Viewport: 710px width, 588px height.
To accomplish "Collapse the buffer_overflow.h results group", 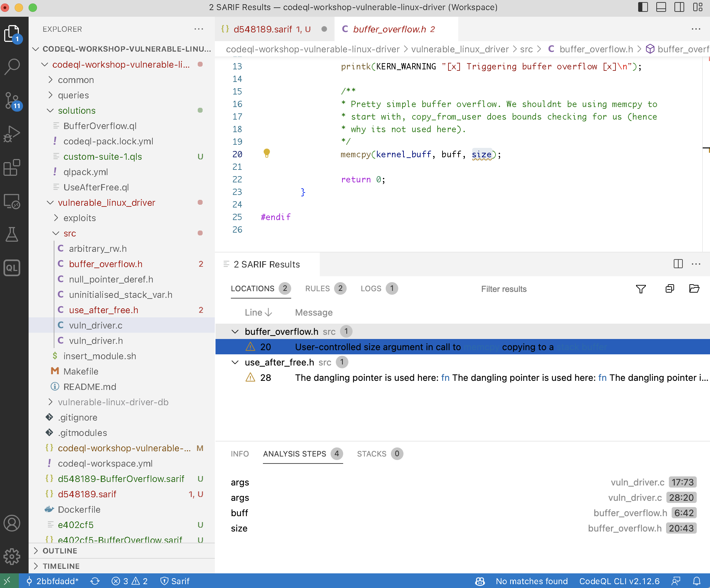I will click(x=235, y=332).
